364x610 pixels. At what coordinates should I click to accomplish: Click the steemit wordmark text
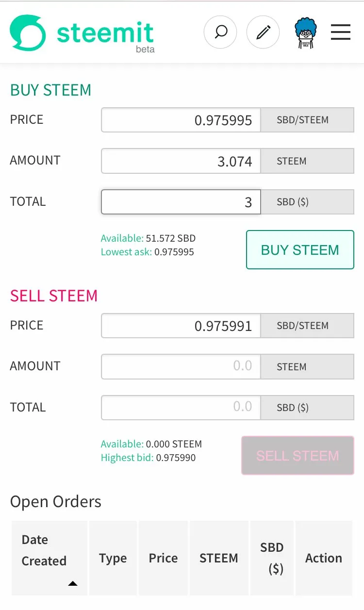coord(105,33)
